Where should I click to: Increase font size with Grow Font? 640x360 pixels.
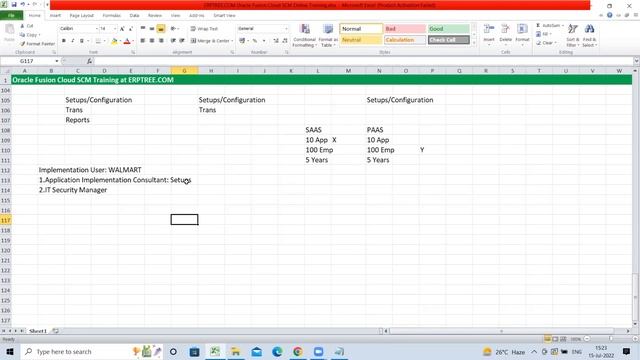[x=122, y=29]
